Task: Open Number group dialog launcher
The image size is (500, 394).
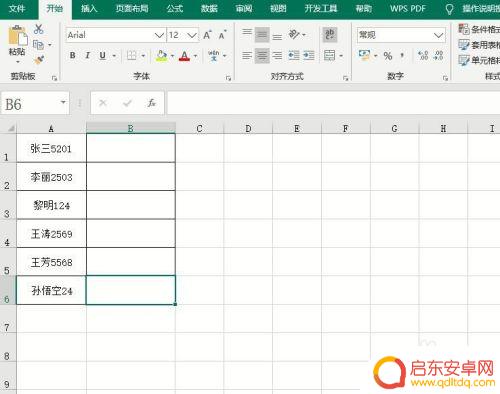Action: pyautogui.click(x=445, y=78)
